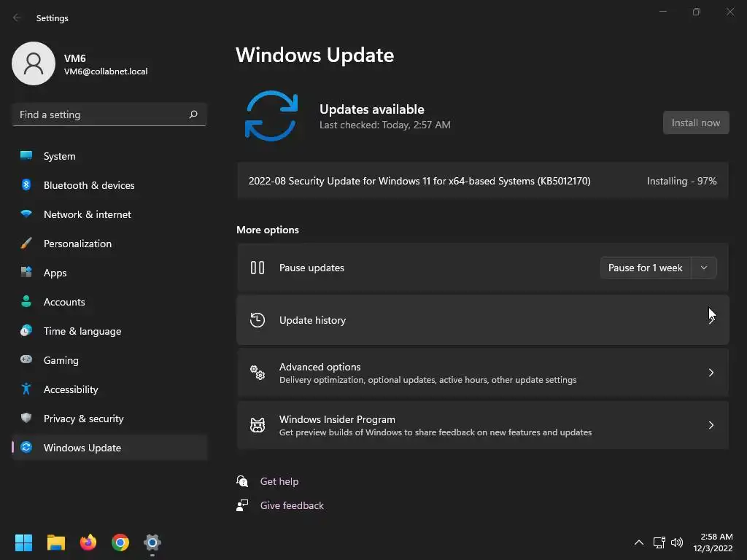Go to Gaming settings
The height and width of the screenshot is (560, 747).
click(109, 360)
